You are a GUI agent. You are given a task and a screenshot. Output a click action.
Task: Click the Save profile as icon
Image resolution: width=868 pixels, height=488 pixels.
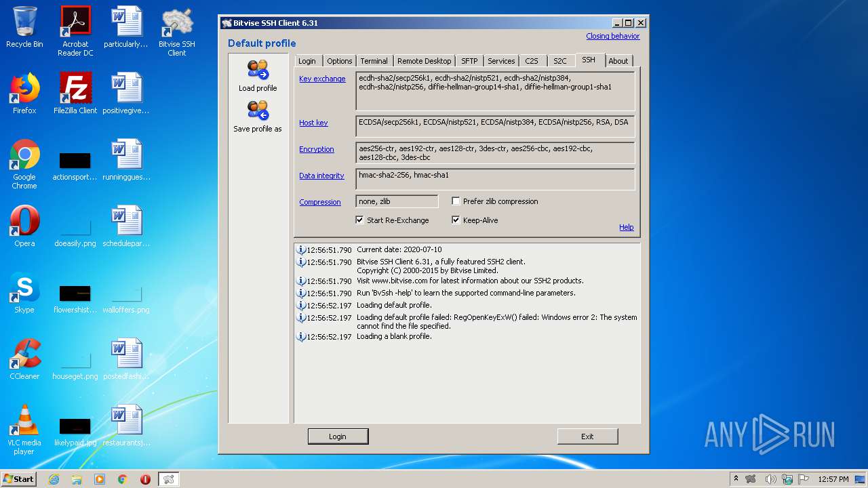[258, 110]
